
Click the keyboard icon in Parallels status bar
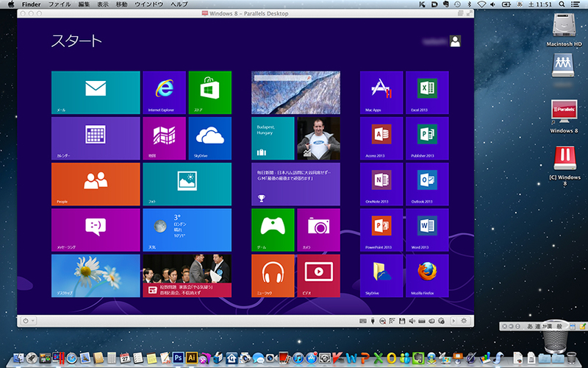click(x=362, y=321)
